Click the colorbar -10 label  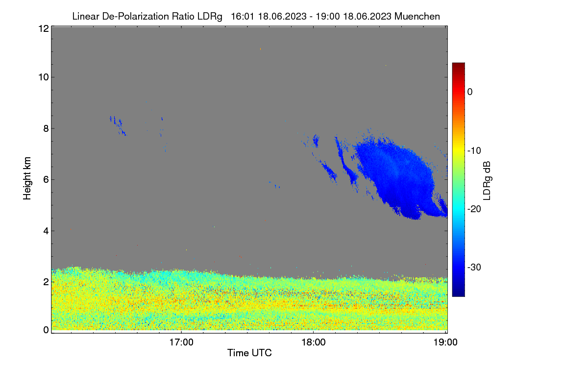[x=475, y=150]
